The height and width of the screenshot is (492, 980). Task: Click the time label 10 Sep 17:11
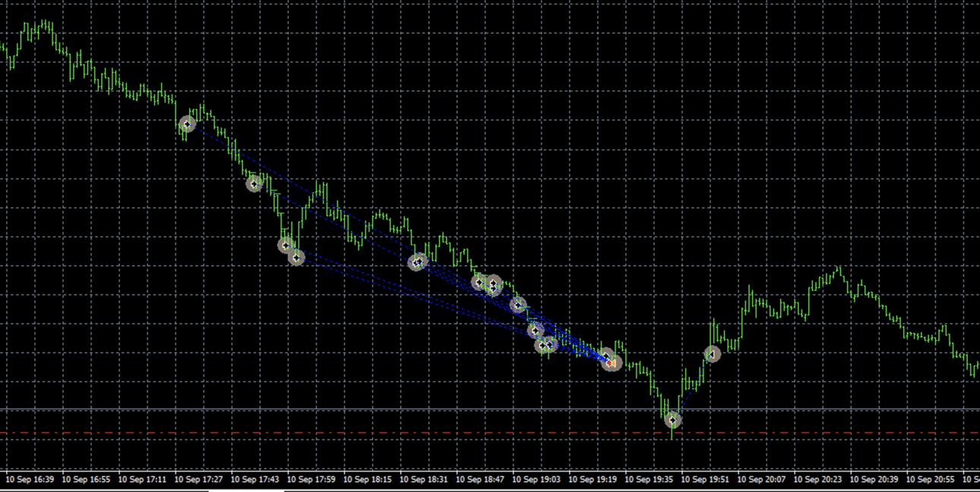[x=142, y=480]
